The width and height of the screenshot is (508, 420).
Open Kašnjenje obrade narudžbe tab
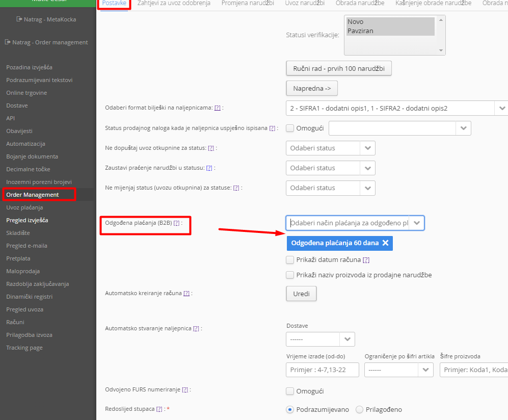click(434, 3)
